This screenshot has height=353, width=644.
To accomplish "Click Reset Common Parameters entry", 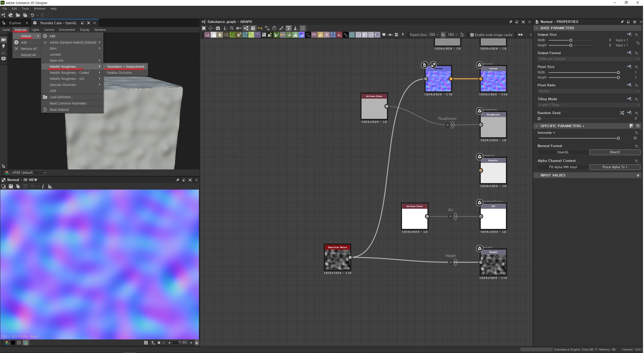I will point(72,103).
